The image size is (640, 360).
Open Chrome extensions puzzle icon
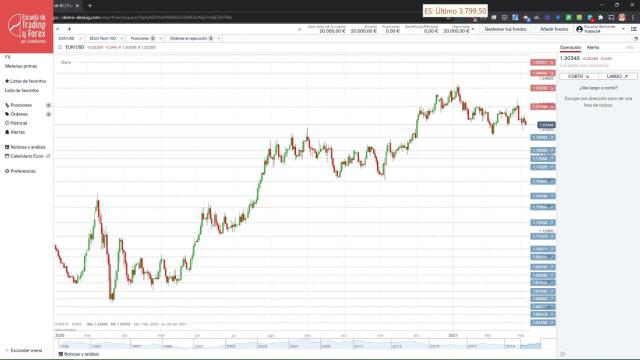pyautogui.click(x=600, y=18)
